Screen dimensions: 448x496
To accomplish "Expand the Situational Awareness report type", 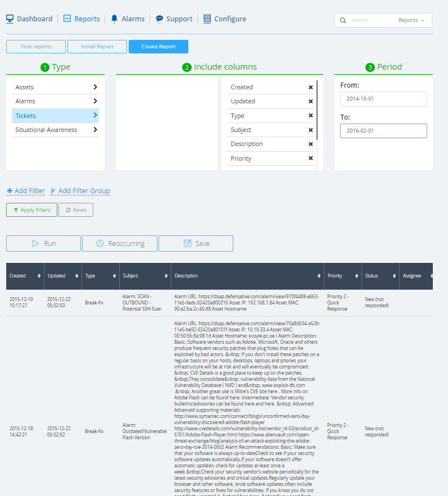I will tap(95, 130).
